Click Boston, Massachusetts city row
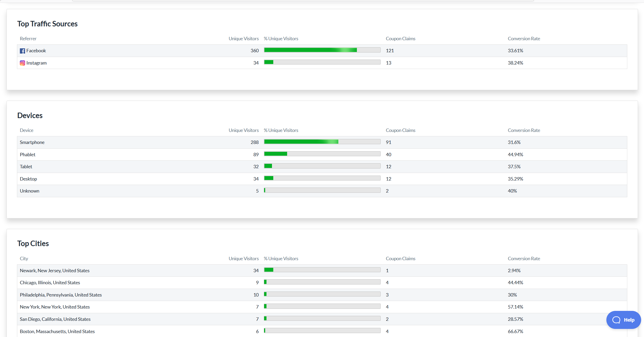Viewport: 644px width, 337px height. pyautogui.click(x=57, y=332)
